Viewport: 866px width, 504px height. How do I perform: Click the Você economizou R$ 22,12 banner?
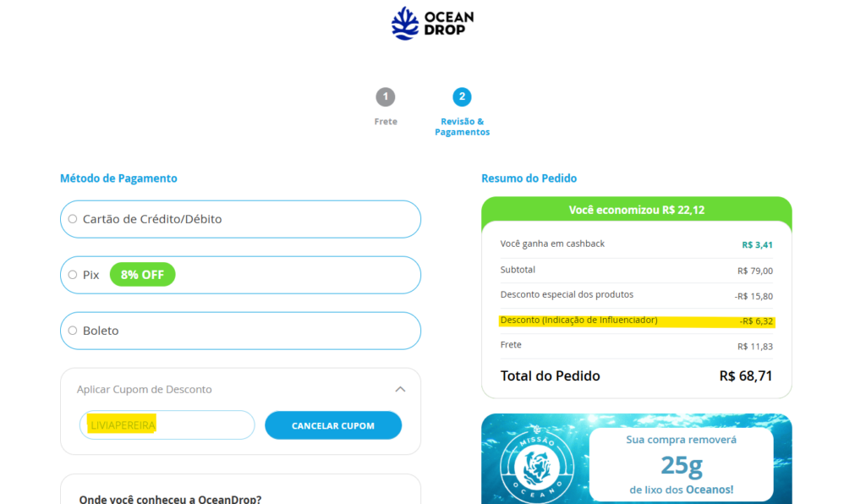635,211
